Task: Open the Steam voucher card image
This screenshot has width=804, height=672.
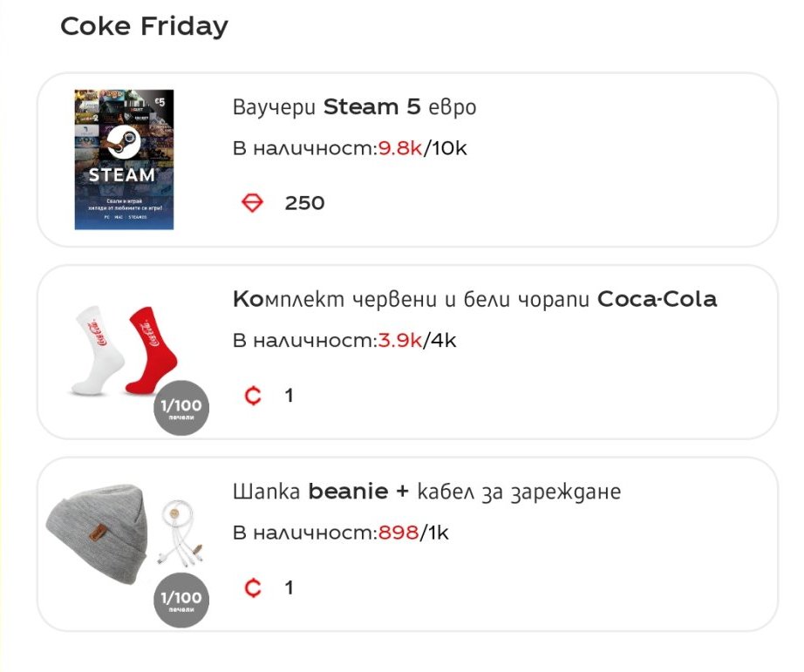Action: (x=124, y=160)
